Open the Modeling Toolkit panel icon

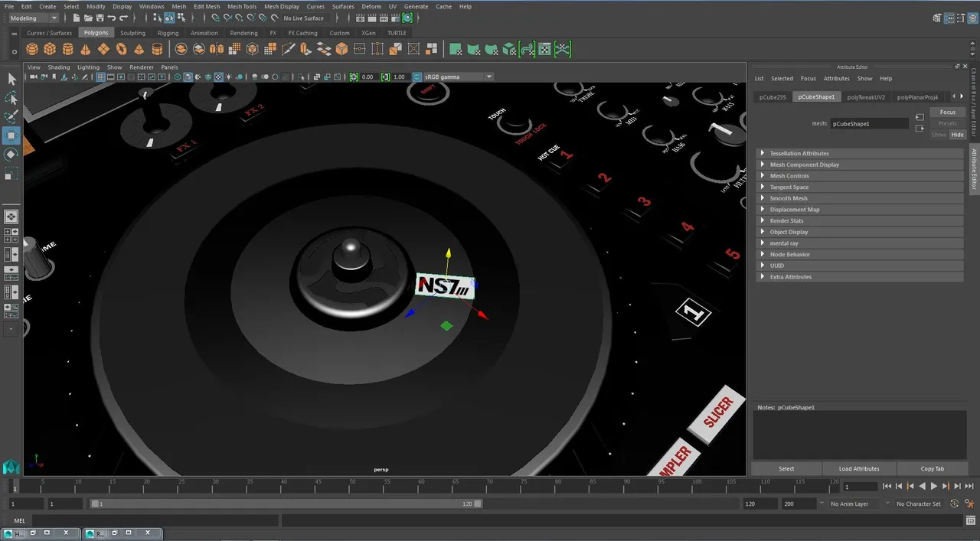tap(937, 18)
